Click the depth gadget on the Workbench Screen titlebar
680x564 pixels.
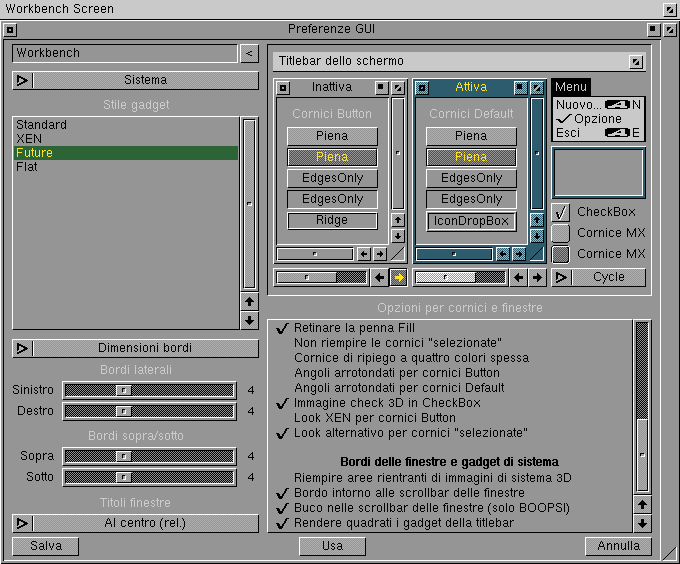pyautogui.click(x=669, y=9)
